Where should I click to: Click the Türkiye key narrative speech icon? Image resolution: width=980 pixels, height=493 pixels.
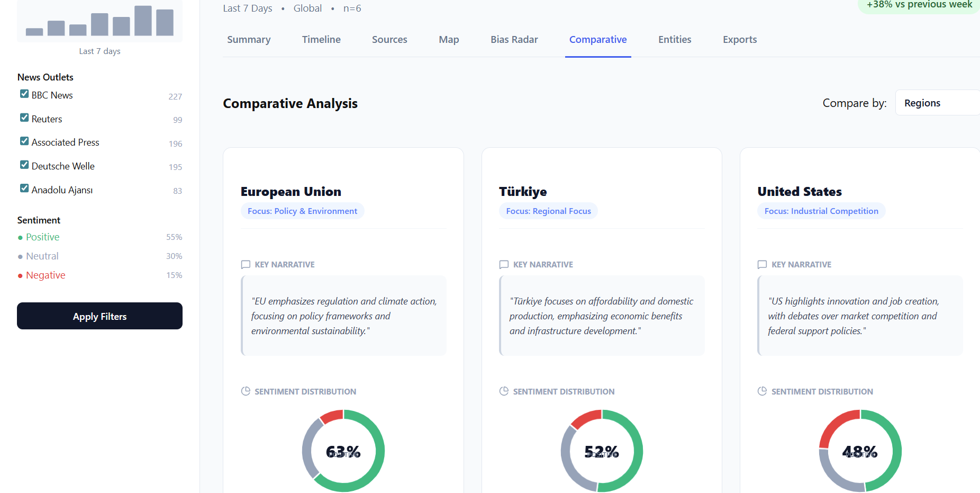pos(504,264)
